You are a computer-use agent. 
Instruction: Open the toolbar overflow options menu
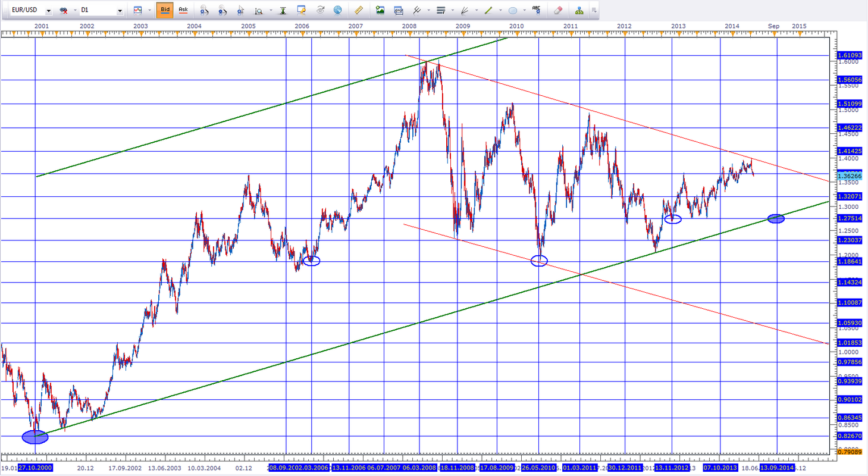tap(595, 11)
